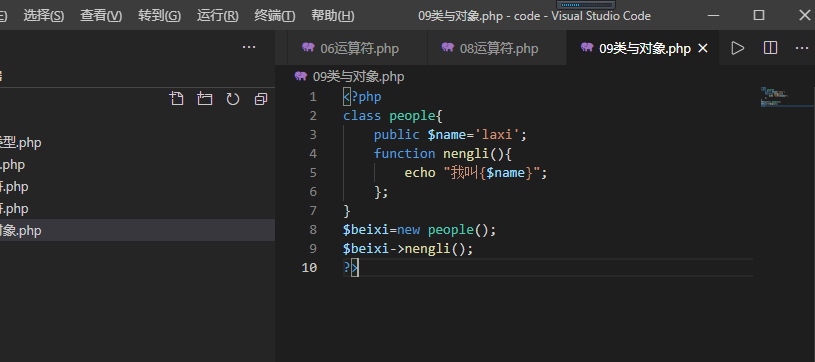Click the 'laxi' string literal
Screen dimensions: 815x362
point(497,135)
